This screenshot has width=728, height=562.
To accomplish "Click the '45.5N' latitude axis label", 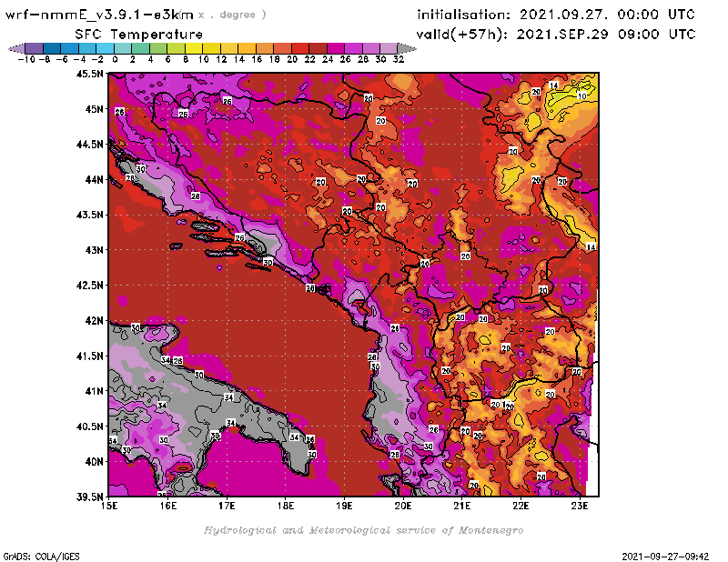I will tap(89, 74).
